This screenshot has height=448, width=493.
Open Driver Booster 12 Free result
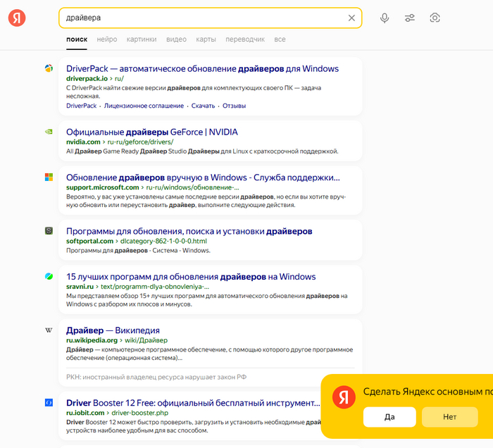[x=193, y=403]
